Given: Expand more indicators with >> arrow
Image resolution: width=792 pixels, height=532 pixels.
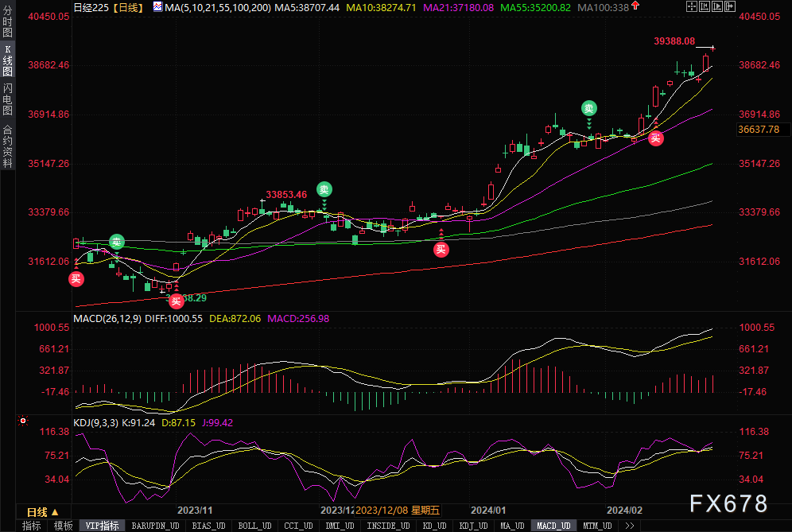Looking at the screenshot, I should 629,526.
